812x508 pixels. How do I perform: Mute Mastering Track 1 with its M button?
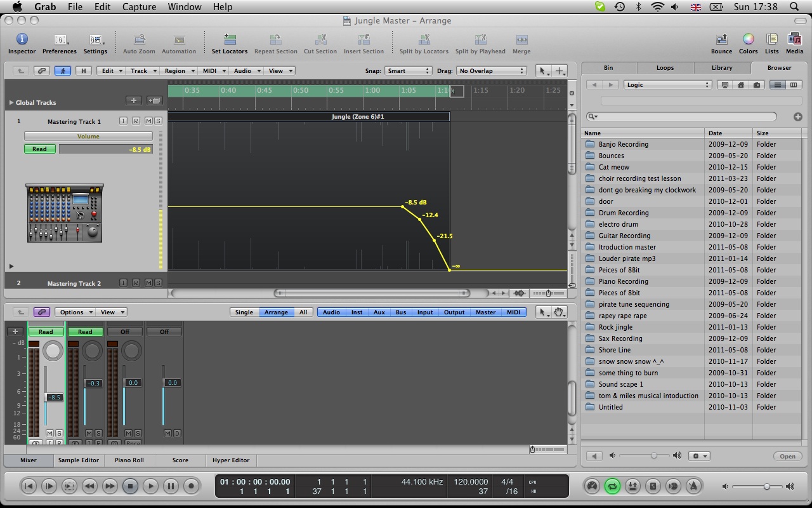pos(150,121)
